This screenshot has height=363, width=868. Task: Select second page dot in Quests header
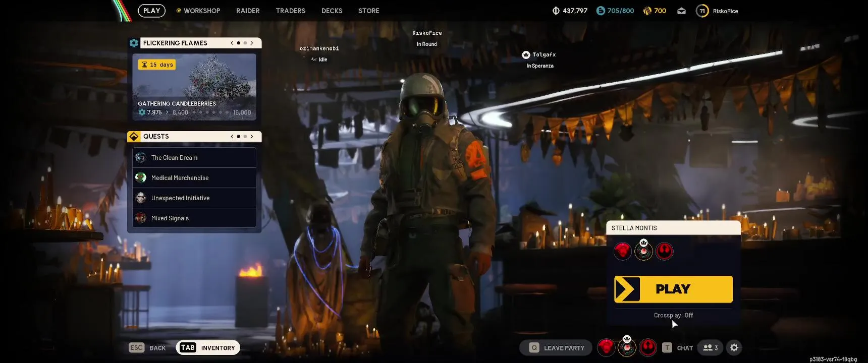pyautogui.click(x=245, y=136)
